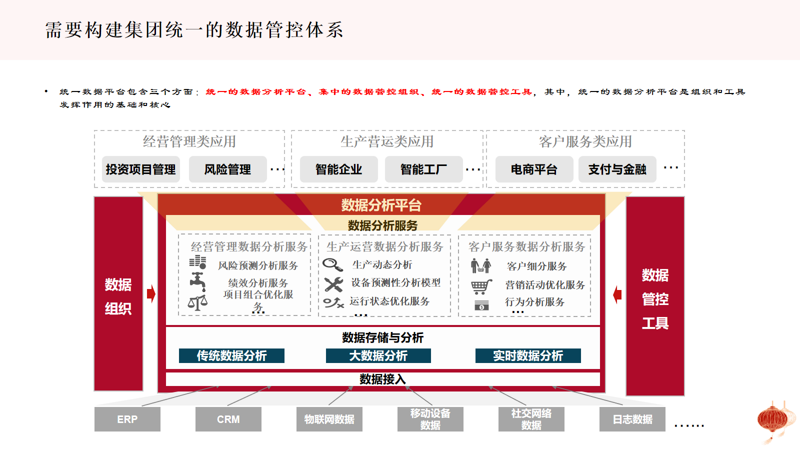Select the 支付与金融 box
Viewport: 800px width, 450px height.
pyautogui.click(x=617, y=169)
